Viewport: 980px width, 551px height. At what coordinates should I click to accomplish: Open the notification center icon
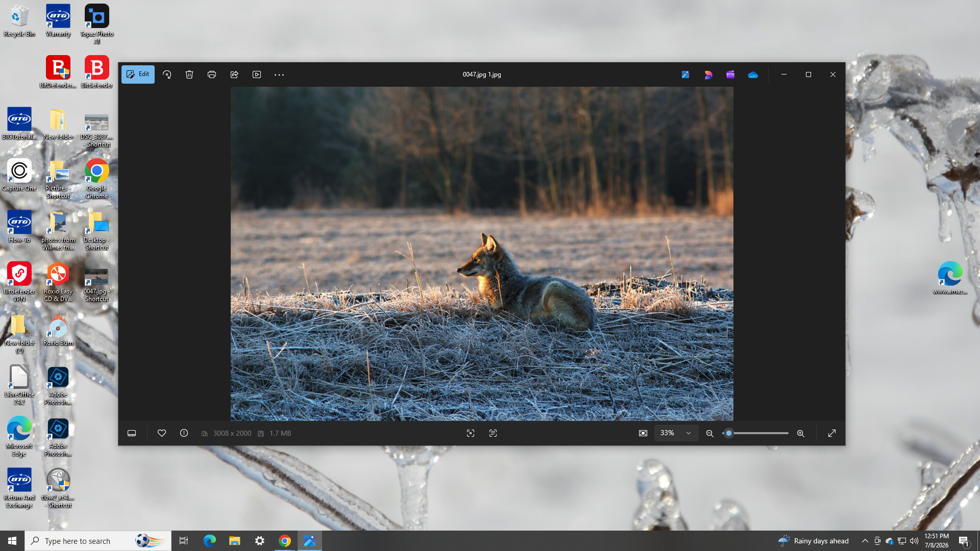click(964, 541)
